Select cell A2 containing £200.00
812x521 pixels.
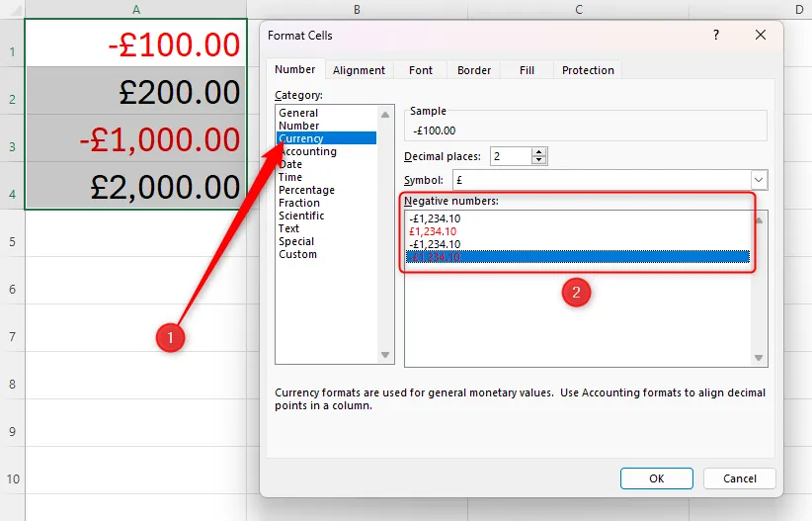click(x=135, y=93)
